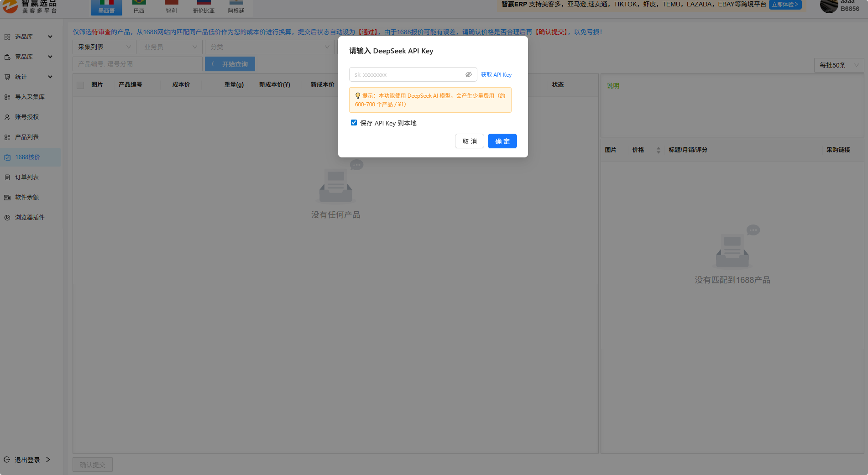Click the 软件余额 wallet icon
Screen dimensions: 868x475
(x=7, y=198)
